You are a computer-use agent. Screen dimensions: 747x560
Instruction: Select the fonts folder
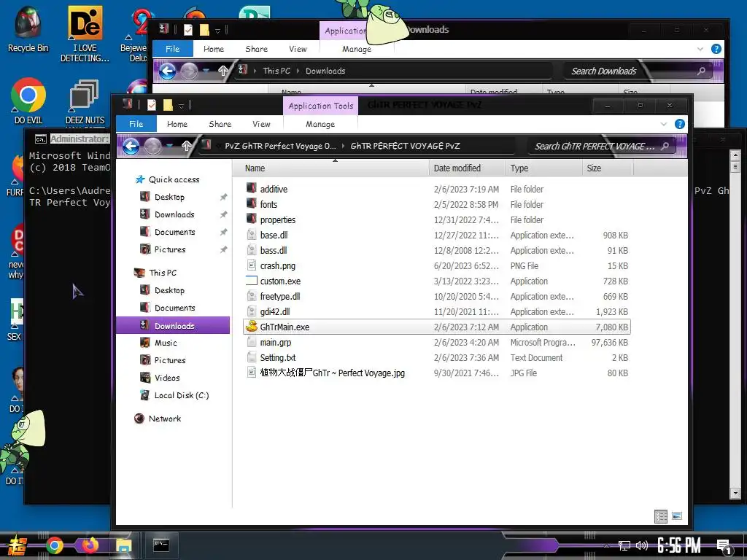pyautogui.click(x=268, y=204)
